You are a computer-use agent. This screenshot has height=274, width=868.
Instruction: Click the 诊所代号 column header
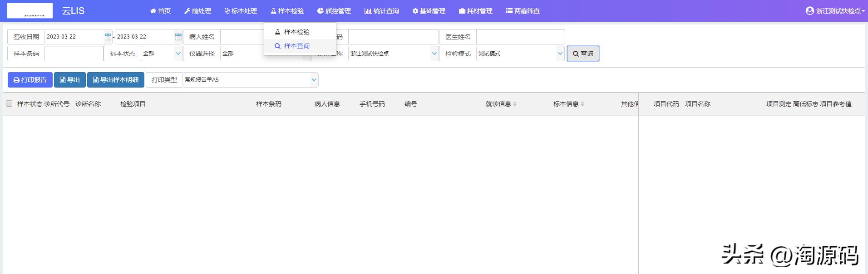click(57, 104)
